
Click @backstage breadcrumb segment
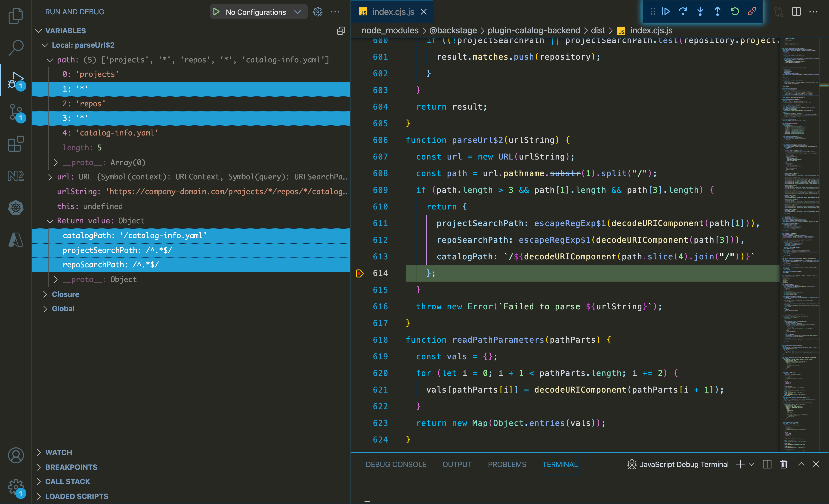453,30
